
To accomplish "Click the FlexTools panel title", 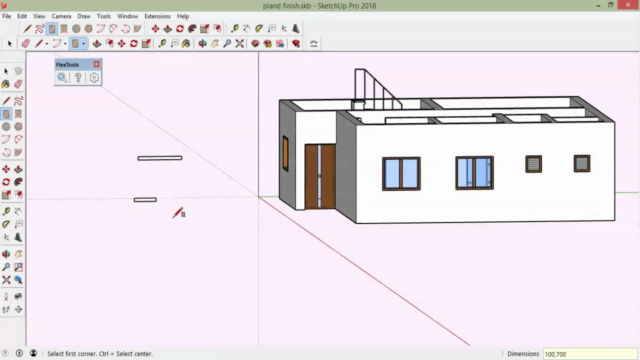I will (x=67, y=64).
